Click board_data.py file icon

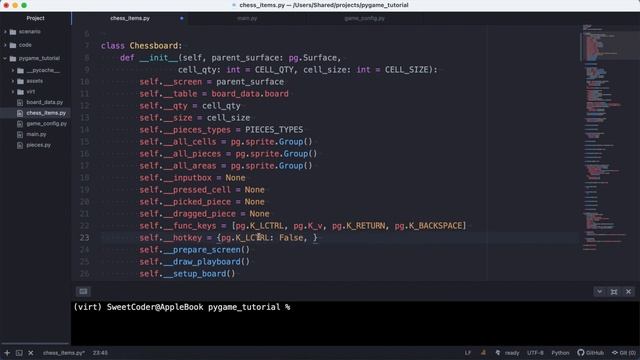tap(20, 102)
